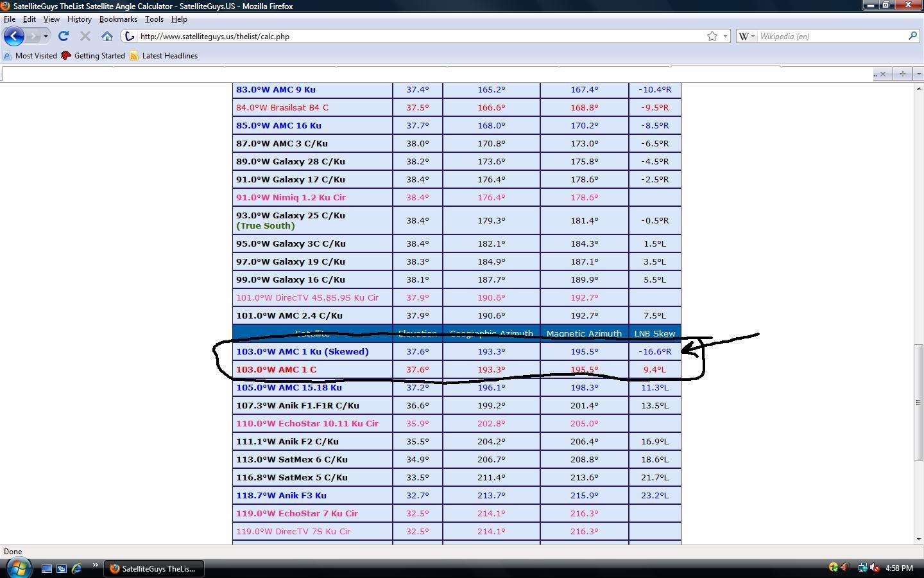Open the back/forward history dropdown arrow

tap(46, 36)
